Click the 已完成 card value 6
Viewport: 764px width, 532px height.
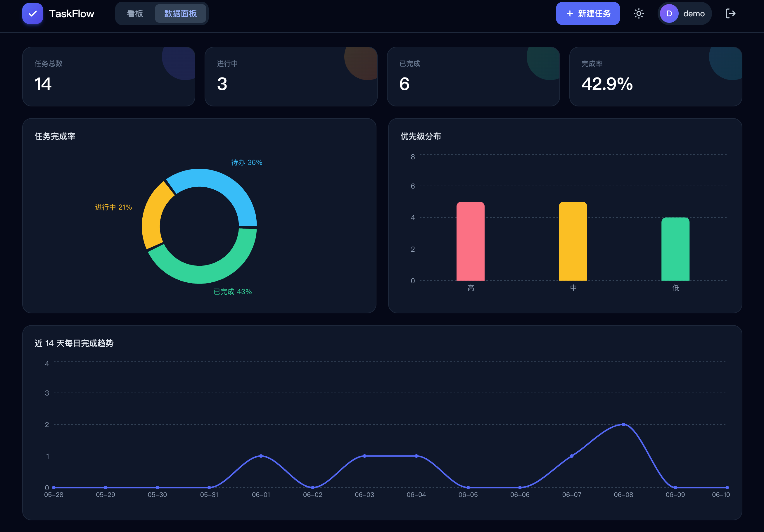click(x=404, y=84)
